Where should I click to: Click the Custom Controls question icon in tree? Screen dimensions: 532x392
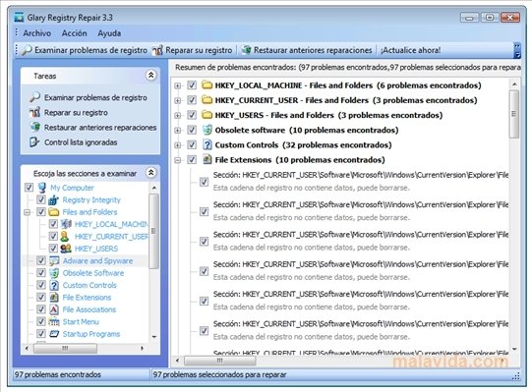[x=54, y=285]
